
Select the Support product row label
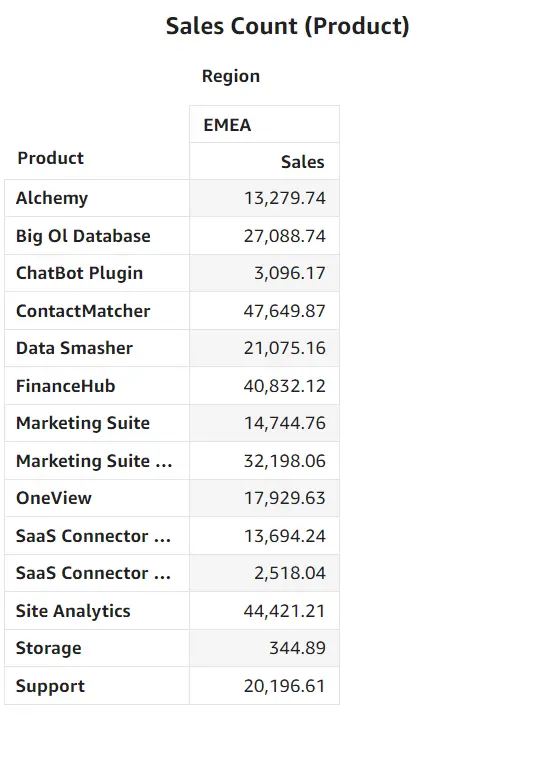pyautogui.click(x=50, y=686)
